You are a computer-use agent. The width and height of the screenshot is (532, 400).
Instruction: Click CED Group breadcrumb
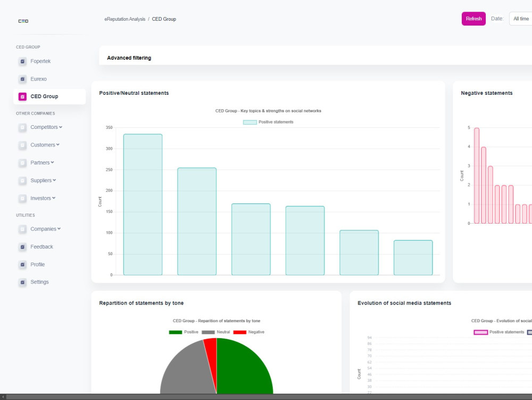164,19
